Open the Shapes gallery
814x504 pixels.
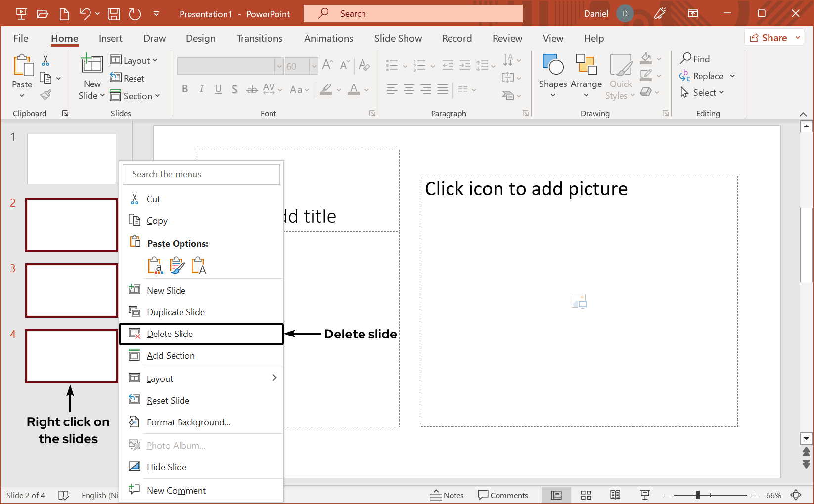pyautogui.click(x=552, y=74)
